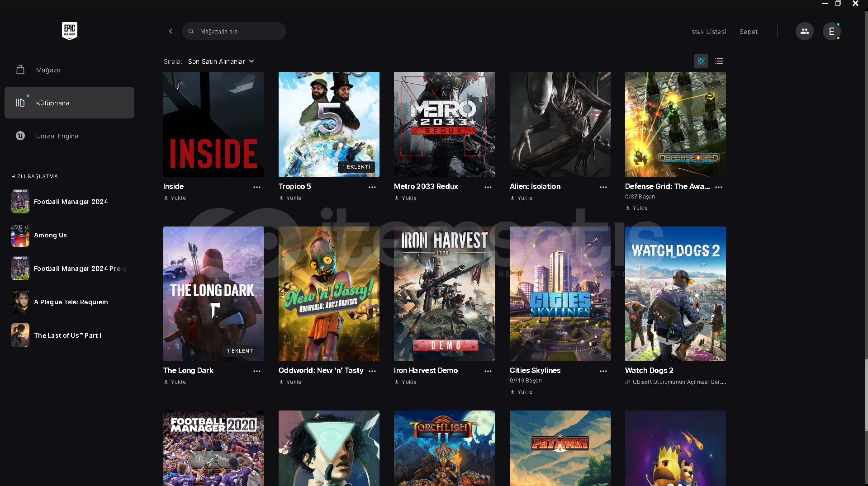
Task: Open options menu for Alien: Isolation
Action: click(x=603, y=187)
